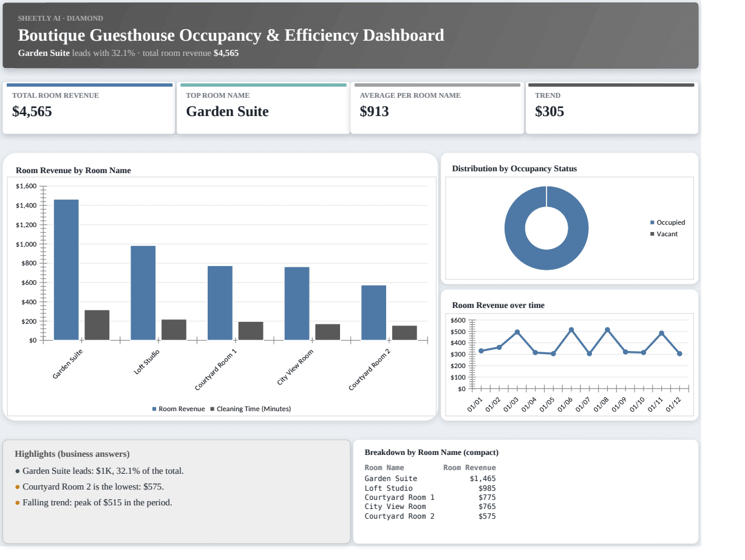Select the Courtyard Room 1 blue revenue bar

pos(220,303)
